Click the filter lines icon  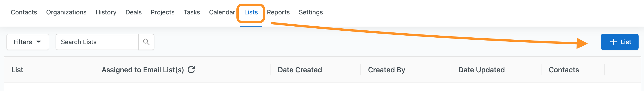tap(39, 42)
